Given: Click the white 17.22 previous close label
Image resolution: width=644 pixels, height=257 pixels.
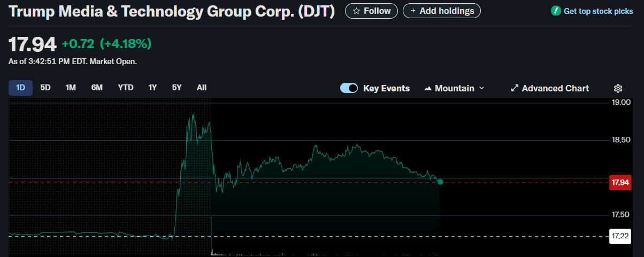Looking at the screenshot, I should tap(620, 236).
